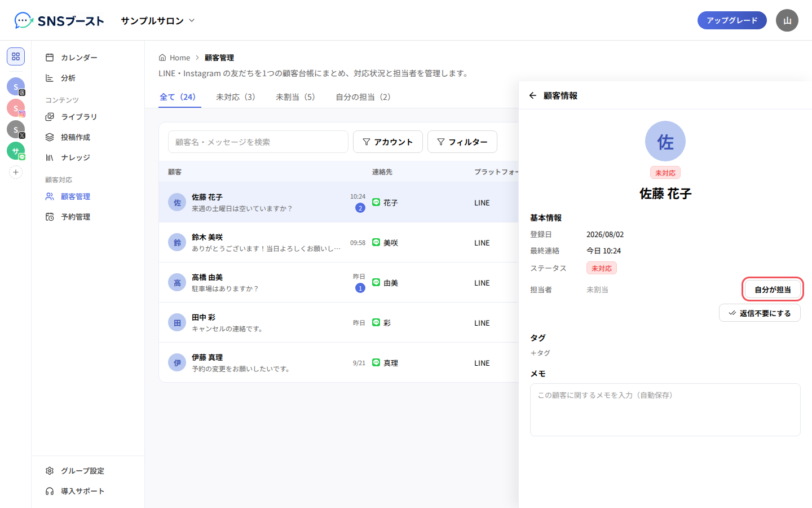Add a new account with plus icon

coord(16,172)
